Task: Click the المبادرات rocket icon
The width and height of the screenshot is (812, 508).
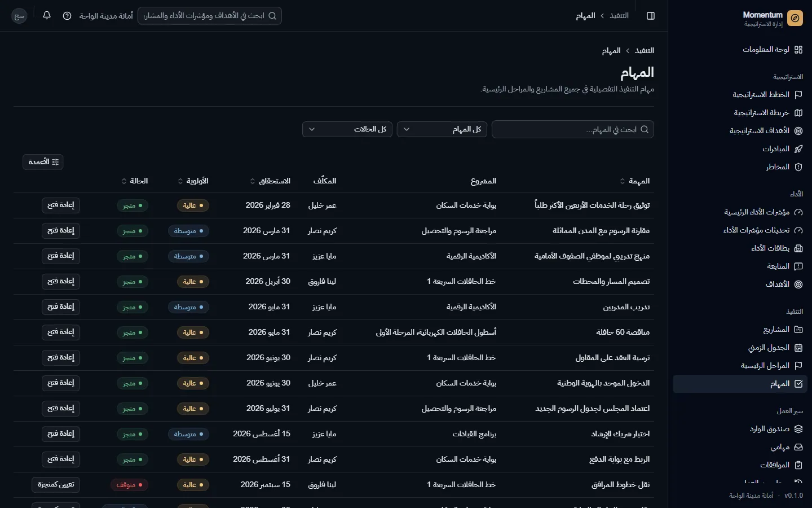Action: (x=798, y=149)
